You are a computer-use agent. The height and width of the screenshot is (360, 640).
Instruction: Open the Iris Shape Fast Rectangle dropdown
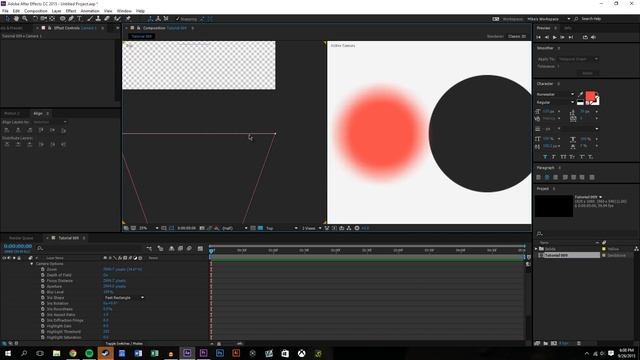click(124, 298)
